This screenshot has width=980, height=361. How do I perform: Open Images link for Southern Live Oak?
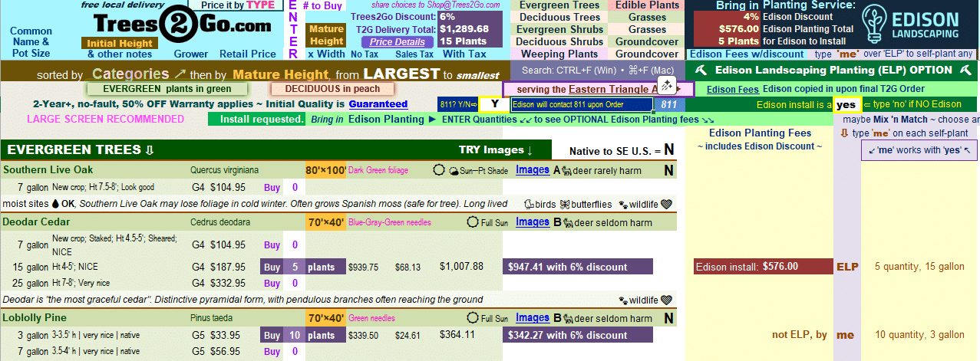533,170
